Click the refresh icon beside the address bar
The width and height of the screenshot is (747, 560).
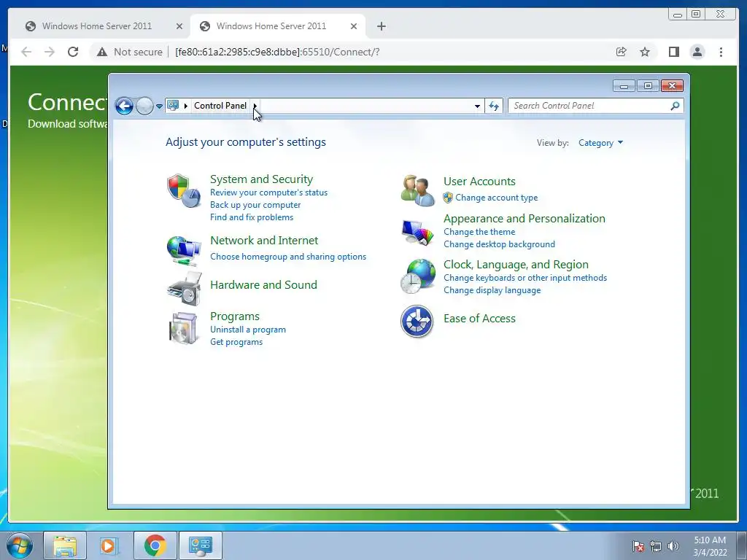tap(494, 106)
